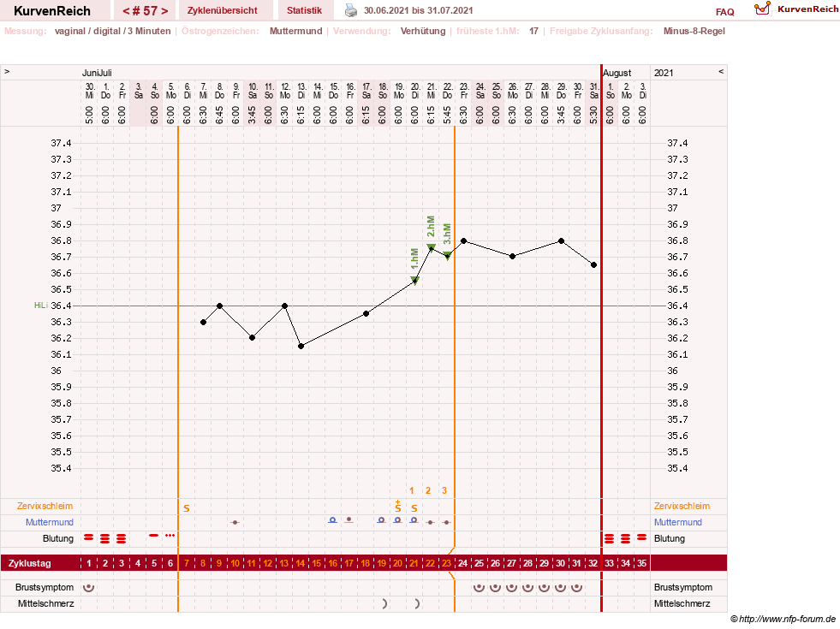Click the KurvenReich title

(x=52, y=11)
